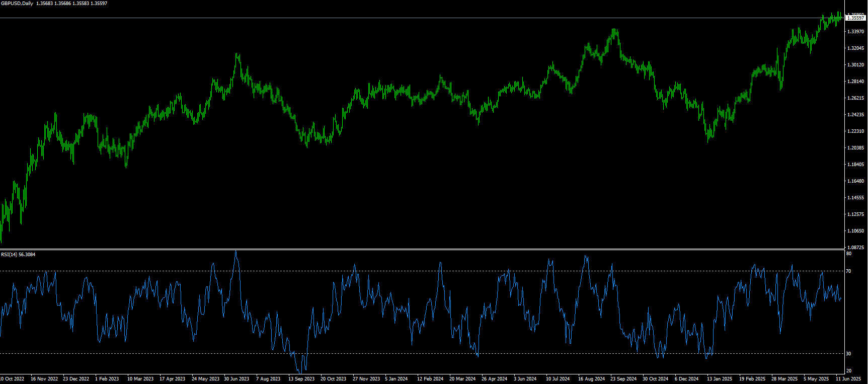Select the RSI 80 scale value

[x=848, y=254]
